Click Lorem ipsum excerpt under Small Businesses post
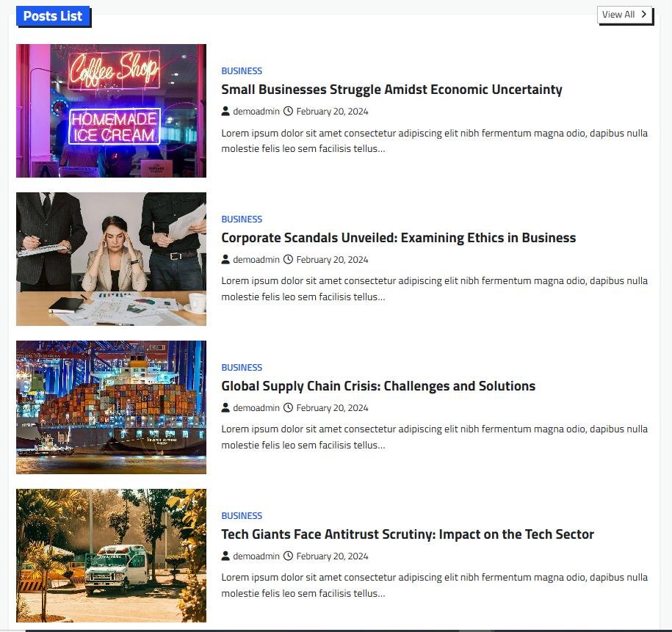672x632 pixels. pyautogui.click(x=434, y=140)
